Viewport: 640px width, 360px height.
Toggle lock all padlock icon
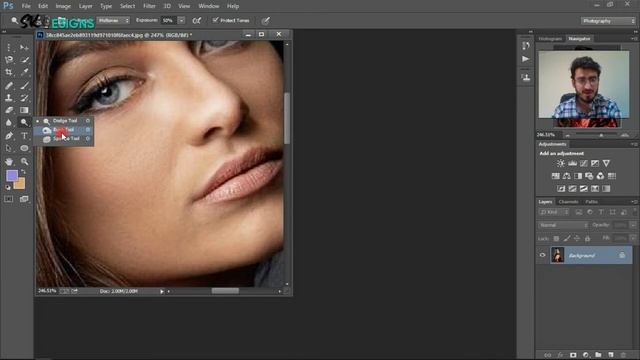(587, 238)
